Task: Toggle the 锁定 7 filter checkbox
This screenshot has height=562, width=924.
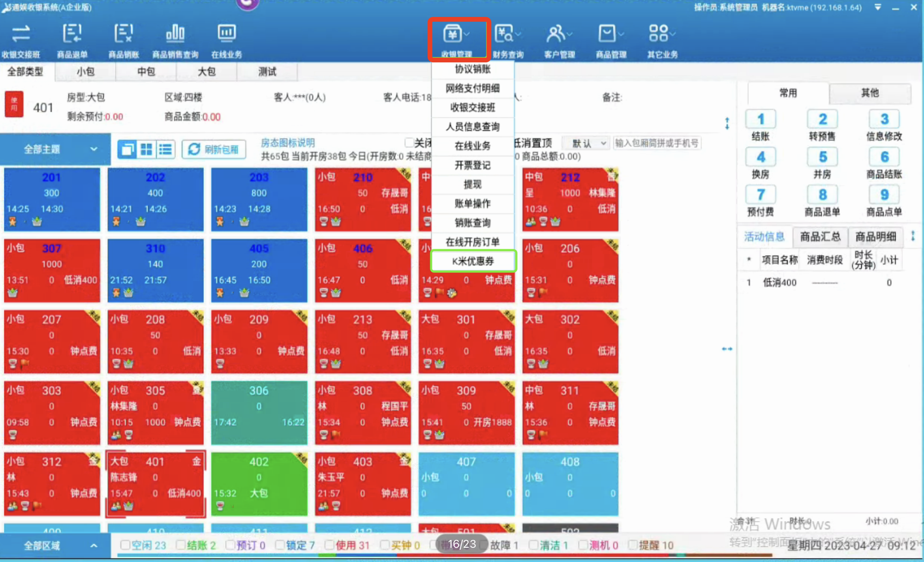Action: point(280,545)
